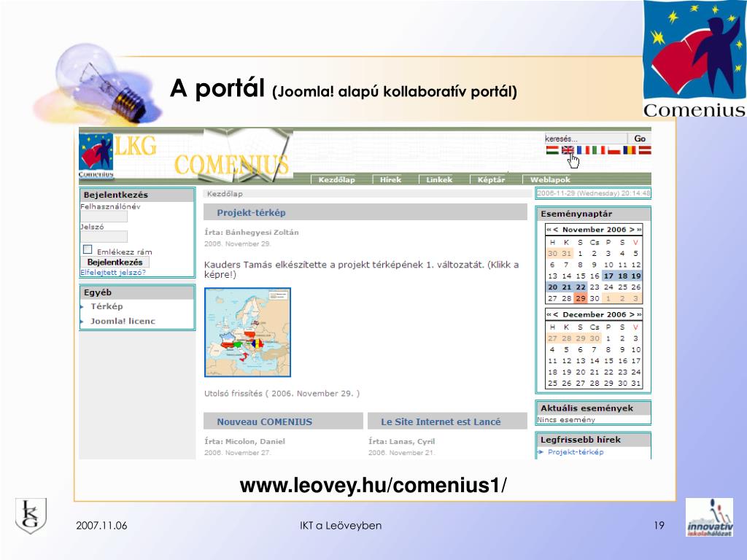
Task: Open Térkép in the Egyéb menu
Action: tap(107, 306)
